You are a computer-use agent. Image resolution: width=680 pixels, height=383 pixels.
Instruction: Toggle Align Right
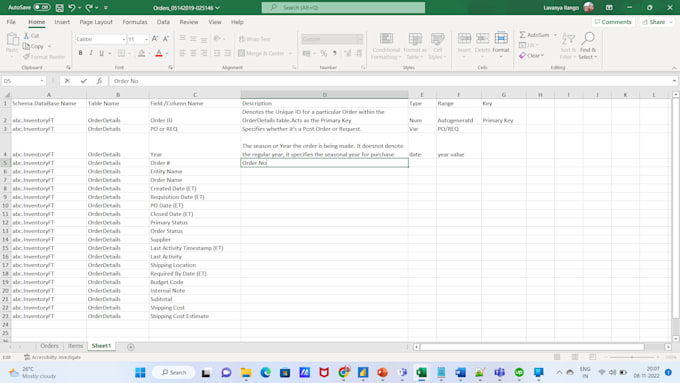tap(203, 53)
